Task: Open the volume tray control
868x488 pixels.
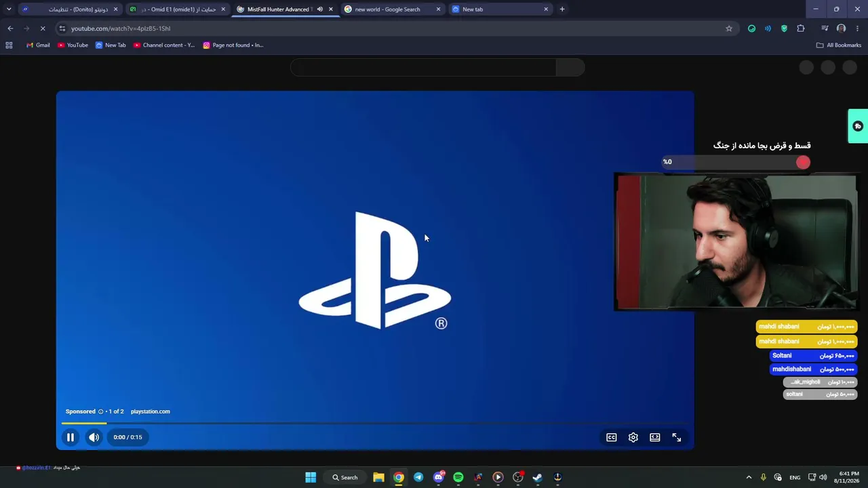Action: coord(823,477)
